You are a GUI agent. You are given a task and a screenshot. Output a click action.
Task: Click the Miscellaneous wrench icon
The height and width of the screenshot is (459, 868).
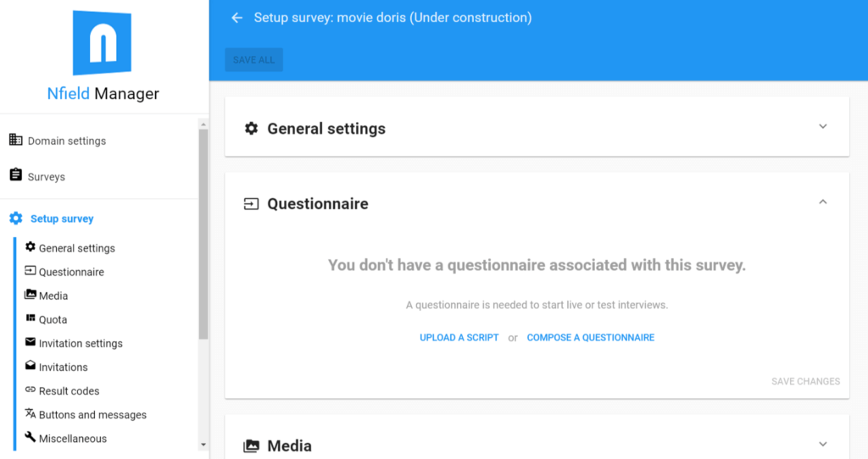pyautogui.click(x=31, y=437)
